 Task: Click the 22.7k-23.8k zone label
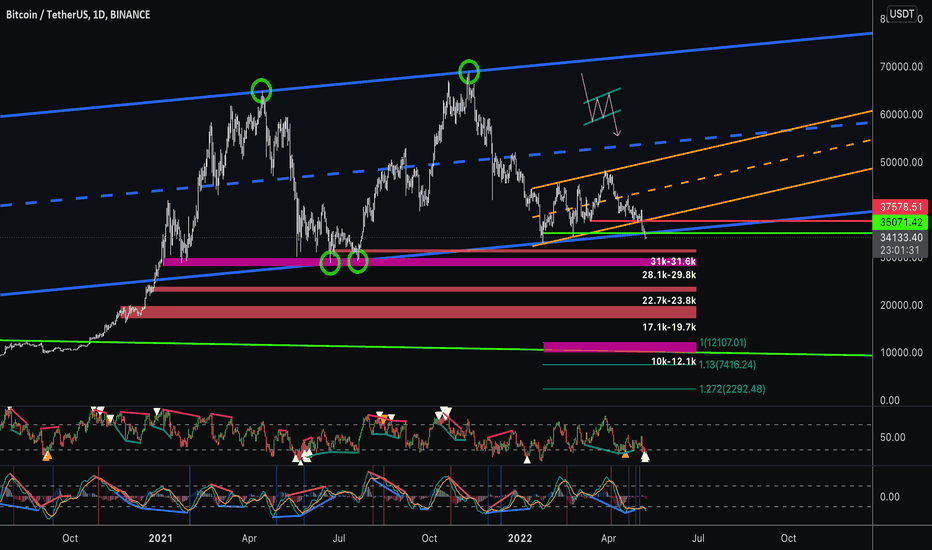click(669, 300)
